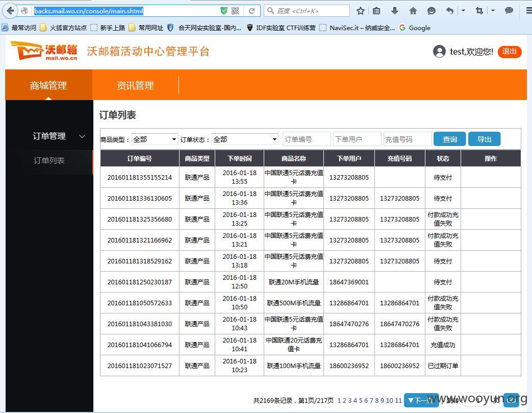The width and height of the screenshot is (532, 413).
Task: Go to page 8 in pagination
Action: point(377,401)
